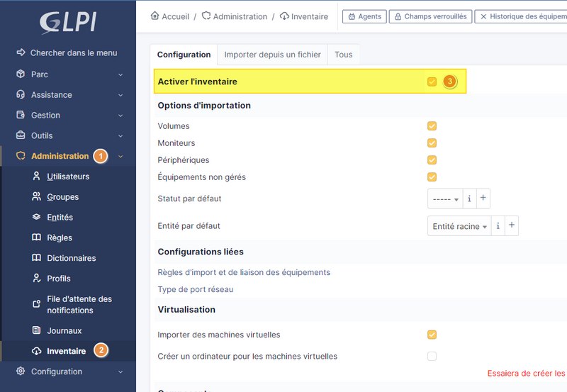Open the Entité par défaut dropdown
This screenshot has height=392, width=567.
point(459,226)
